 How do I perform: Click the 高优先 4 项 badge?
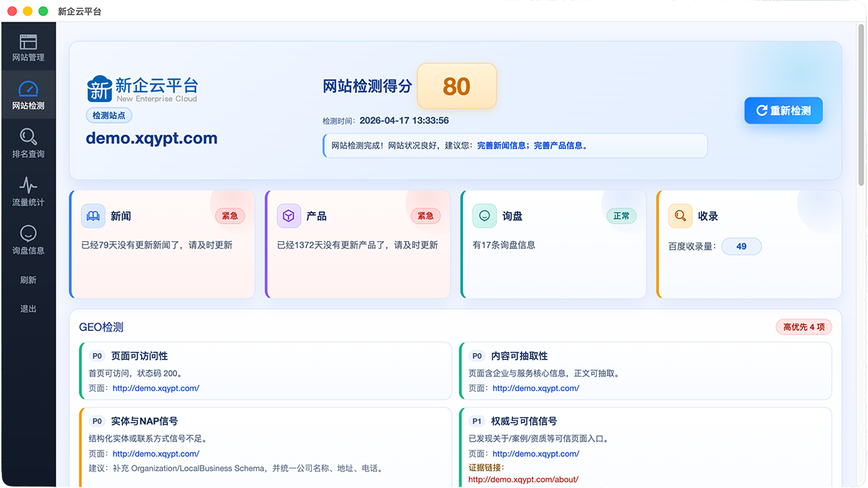pos(804,327)
